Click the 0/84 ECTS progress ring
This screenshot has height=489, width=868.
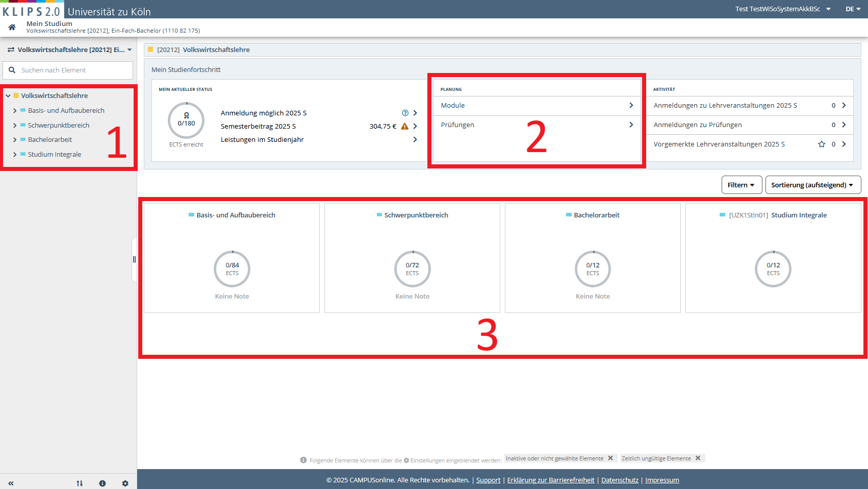coord(232,269)
